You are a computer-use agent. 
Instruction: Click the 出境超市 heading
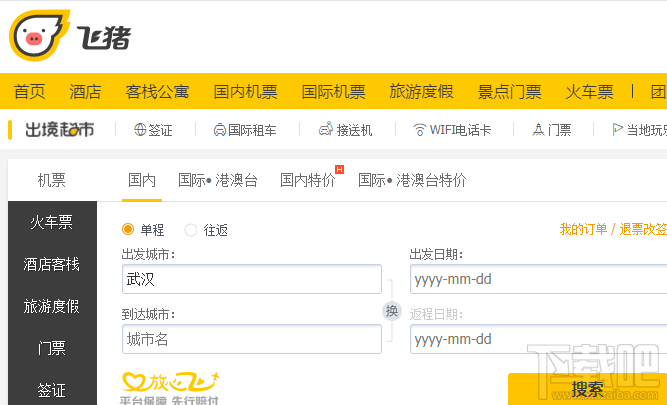point(60,130)
